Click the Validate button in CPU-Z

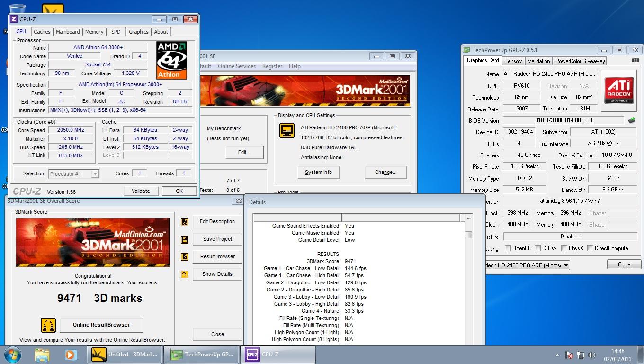(x=141, y=191)
